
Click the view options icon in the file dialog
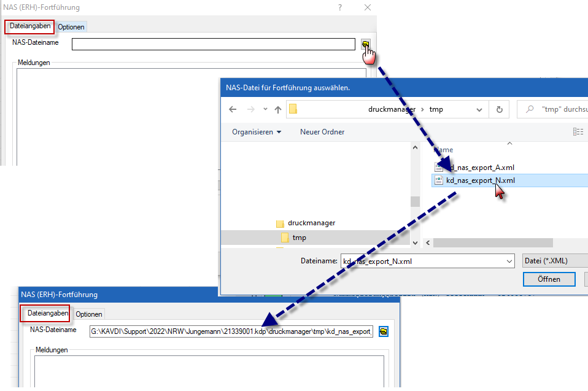[578, 132]
